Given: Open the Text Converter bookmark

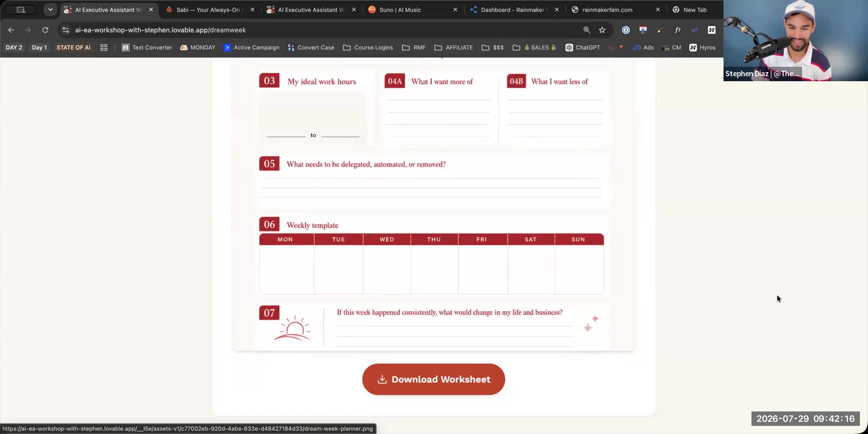Looking at the screenshot, I should (x=147, y=47).
